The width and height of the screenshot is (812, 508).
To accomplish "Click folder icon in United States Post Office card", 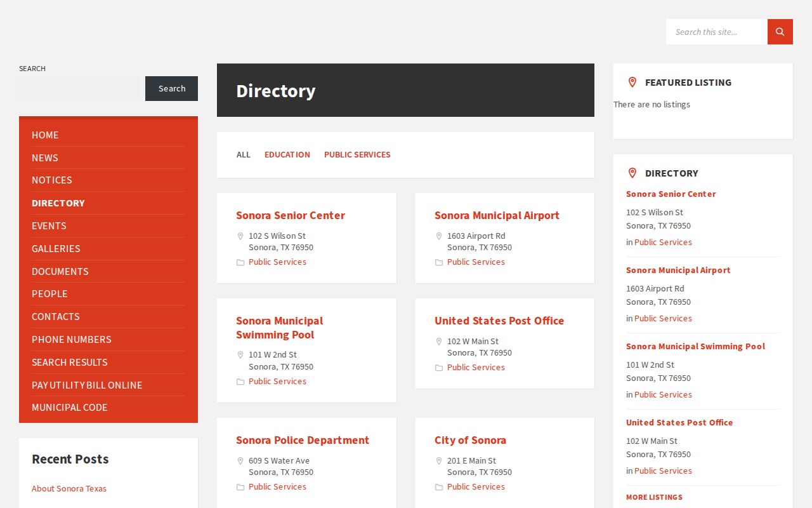I will [x=439, y=368].
